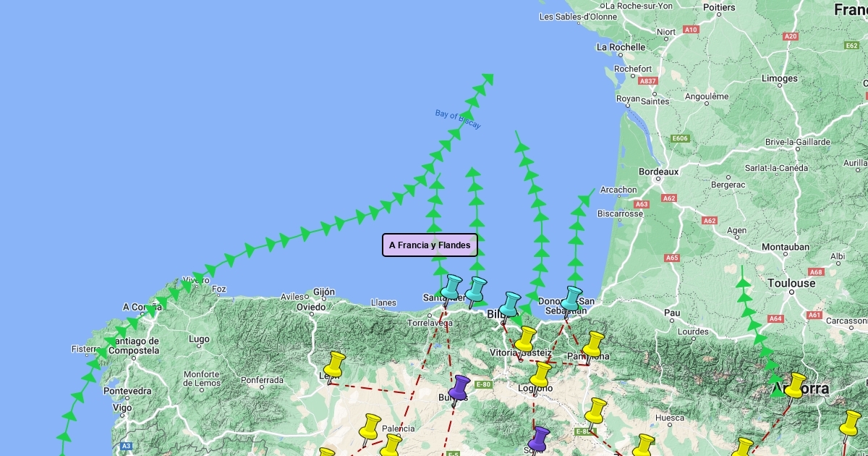868x456 pixels.
Task: Select the Niort label
Action: [666, 32]
